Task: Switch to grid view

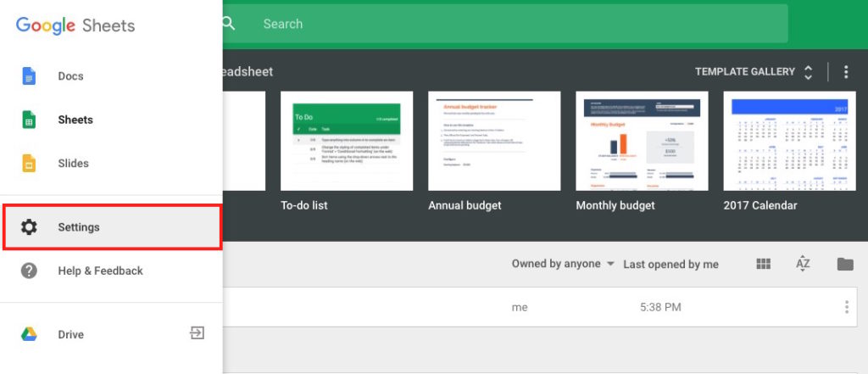Action: pos(764,265)
